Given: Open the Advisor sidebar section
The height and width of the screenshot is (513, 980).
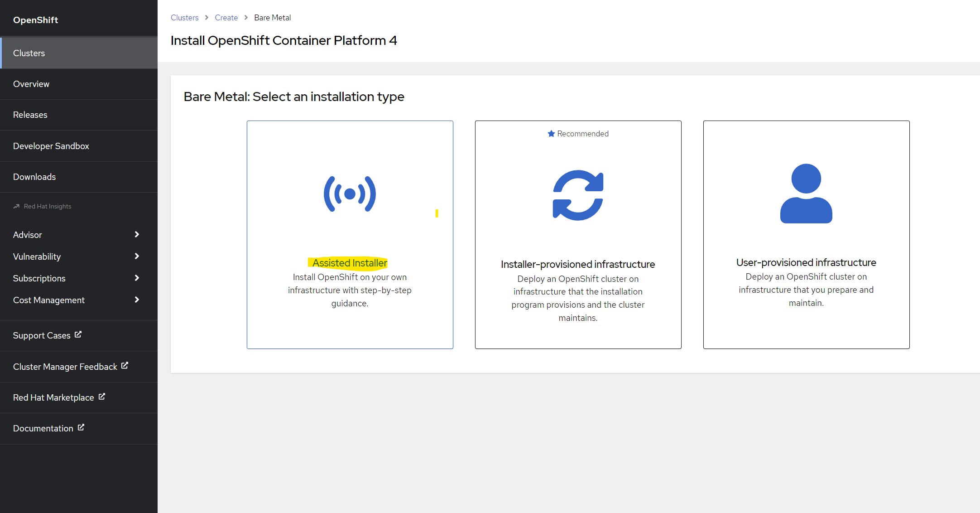Looking at the screenshot, I should 79,235.
